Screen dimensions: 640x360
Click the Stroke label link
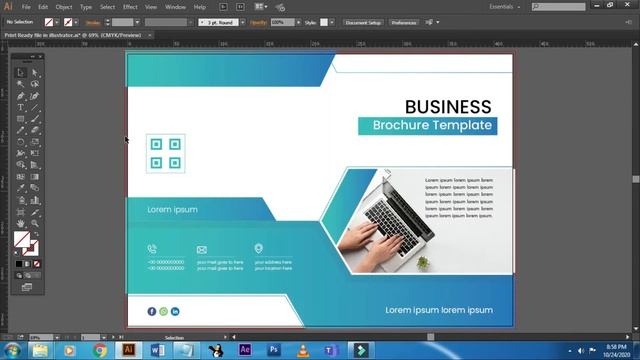93,23
